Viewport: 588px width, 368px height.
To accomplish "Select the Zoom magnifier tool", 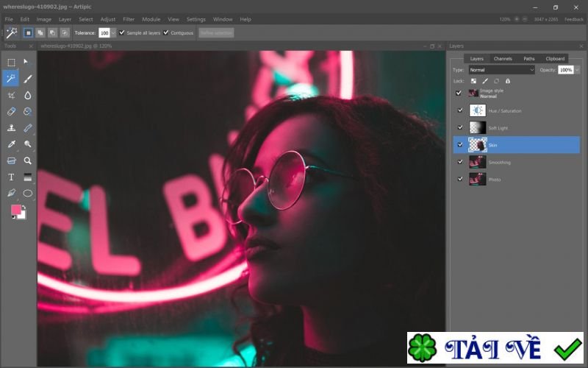I will pyautogui.click(x=28, y=160).
